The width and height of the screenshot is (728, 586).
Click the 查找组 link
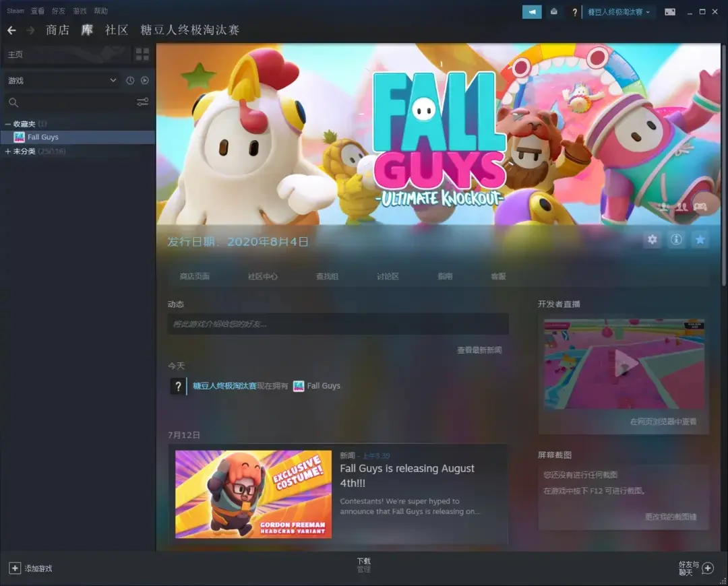328,277
